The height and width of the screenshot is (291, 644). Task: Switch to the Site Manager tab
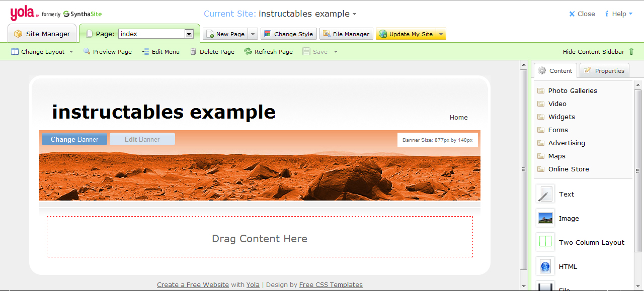tap(42, 34)
